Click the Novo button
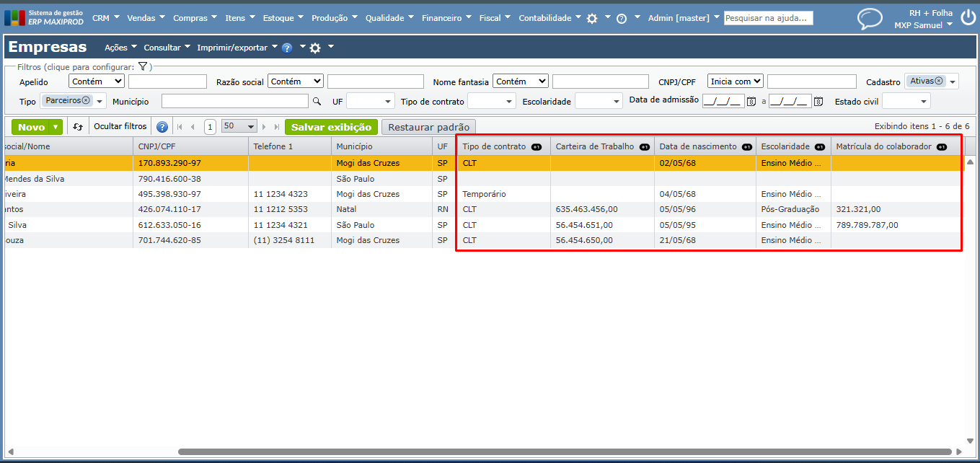Screen dimensions: 980x463 tap(31, 127)
